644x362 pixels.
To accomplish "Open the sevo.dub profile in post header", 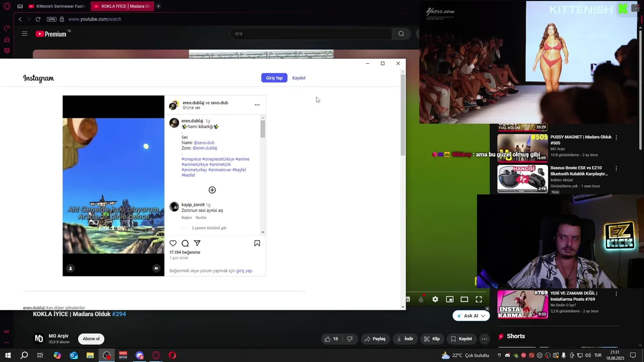I will (x=219, y=103).
